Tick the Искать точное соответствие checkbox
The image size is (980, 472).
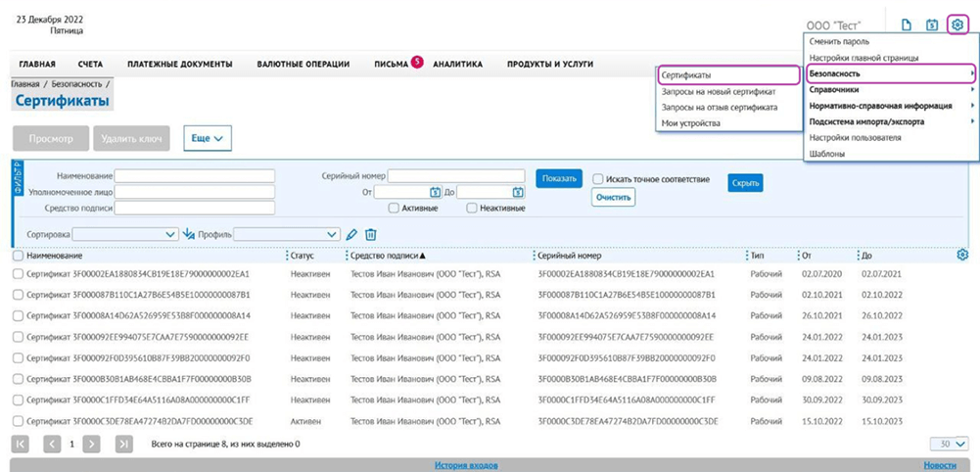point(597,179)
